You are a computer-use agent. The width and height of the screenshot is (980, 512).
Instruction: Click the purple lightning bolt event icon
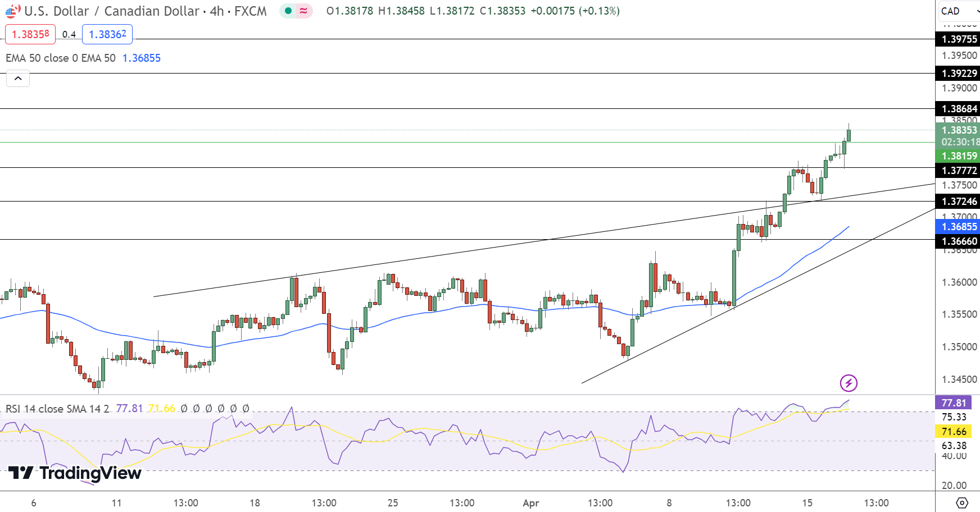(x=848, y=383)
